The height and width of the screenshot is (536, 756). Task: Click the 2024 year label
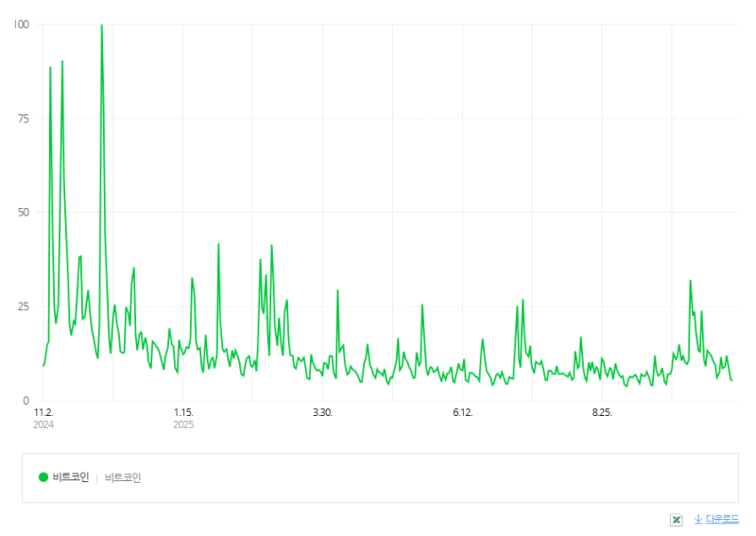(x=43, y=424)
